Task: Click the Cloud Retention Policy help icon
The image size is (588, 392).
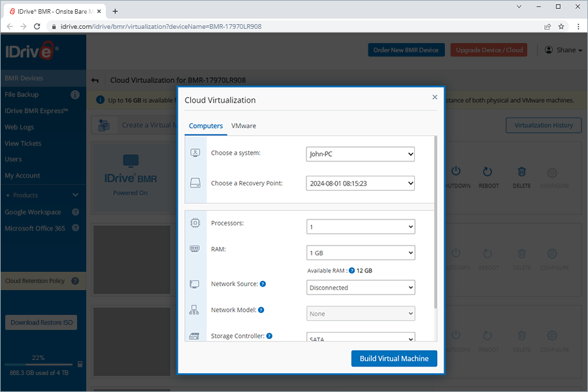Action: pyautogui.click(x=75, y=281)
